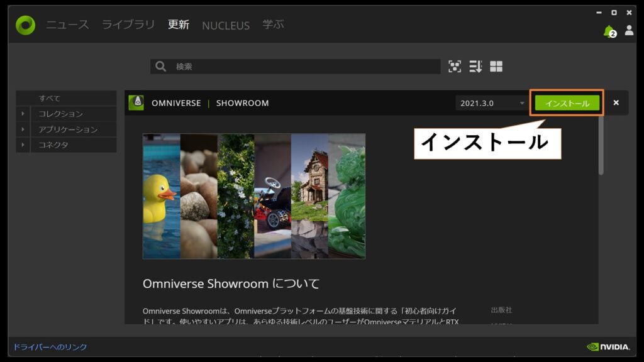This screenshot has height=362, width=644.
Task: Open the NUCLEUS tab
Action: click(226, 25)
